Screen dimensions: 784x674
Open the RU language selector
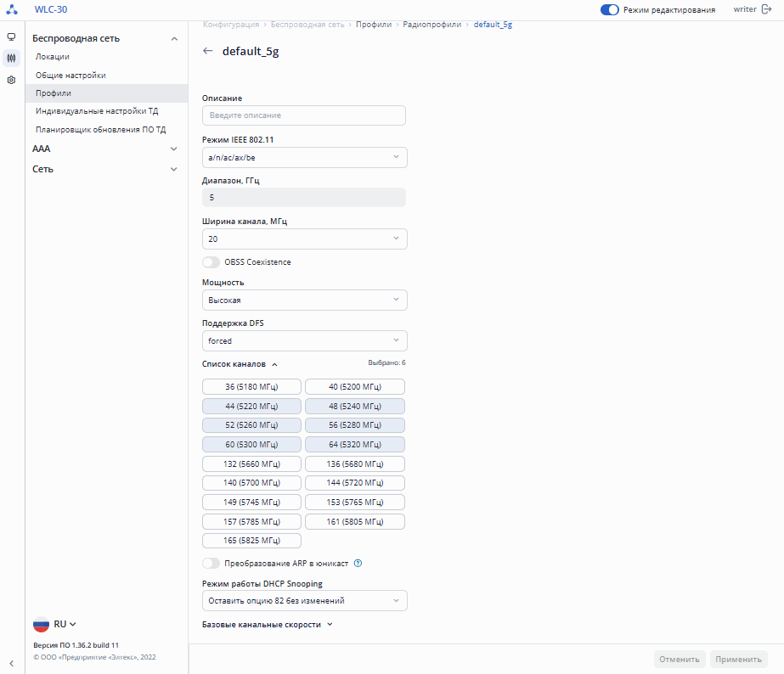[55, 624]
